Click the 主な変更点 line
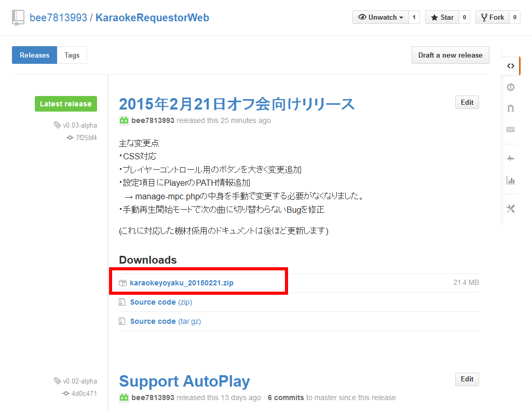The height and width of the screenshot is (411, 532). [x=139, y=143]
